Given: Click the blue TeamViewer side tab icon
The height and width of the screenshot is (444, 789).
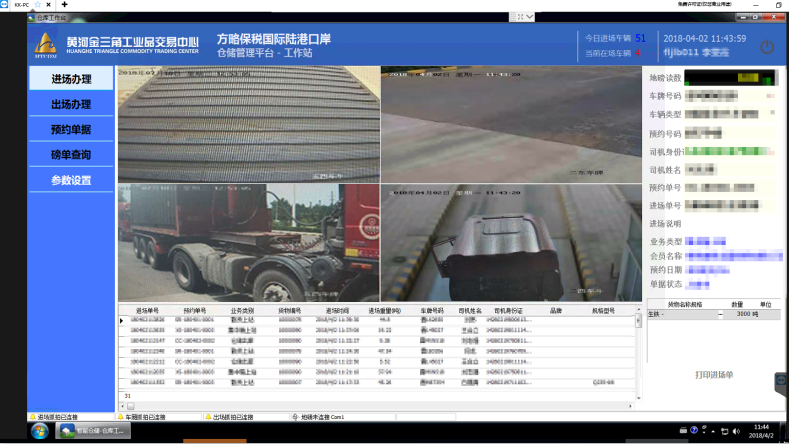Looking at the screenshot, I should (x=781, y=381).
